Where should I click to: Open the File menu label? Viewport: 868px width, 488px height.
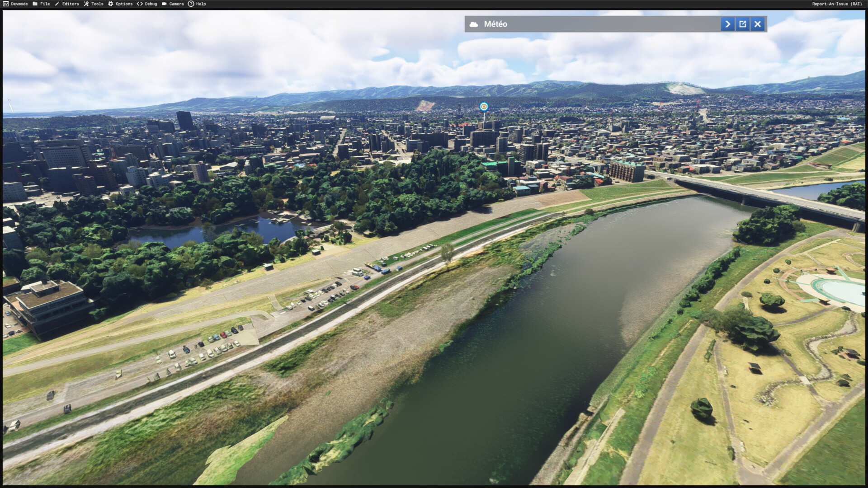(45, 4)
